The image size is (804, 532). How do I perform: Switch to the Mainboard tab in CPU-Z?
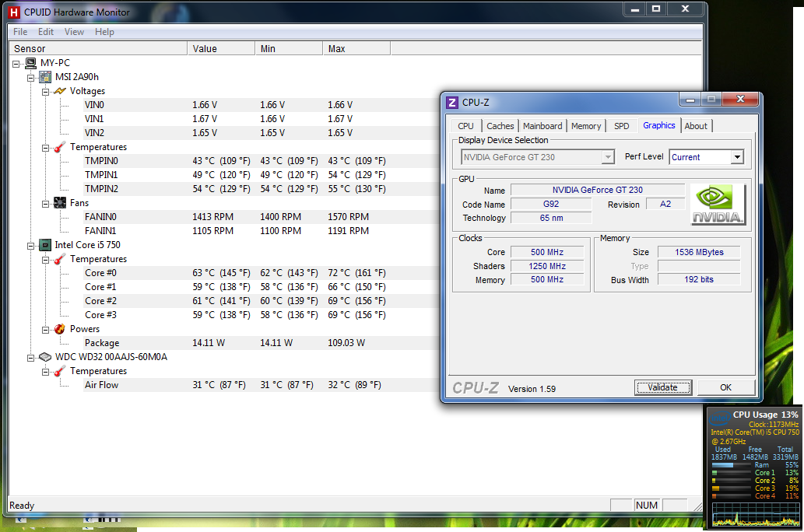542,126
